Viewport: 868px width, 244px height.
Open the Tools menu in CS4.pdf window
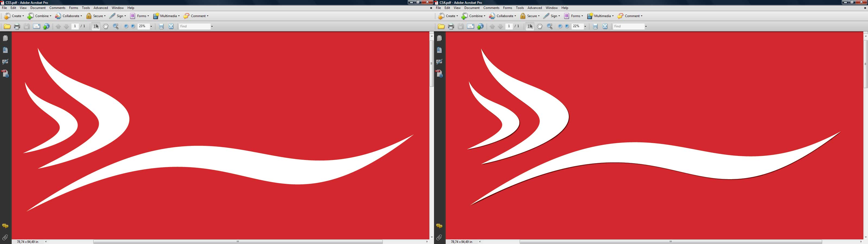pos(520,8)
